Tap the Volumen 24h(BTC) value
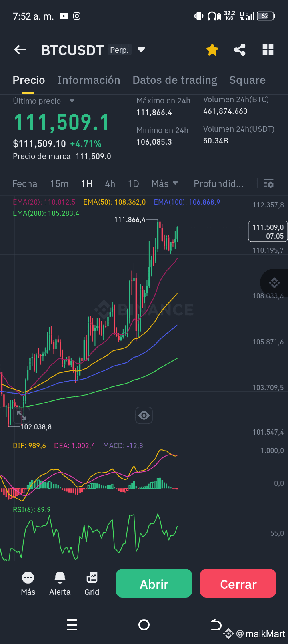Image resolution: width=288 pixels, height=644 pixels. coord(225,111)
